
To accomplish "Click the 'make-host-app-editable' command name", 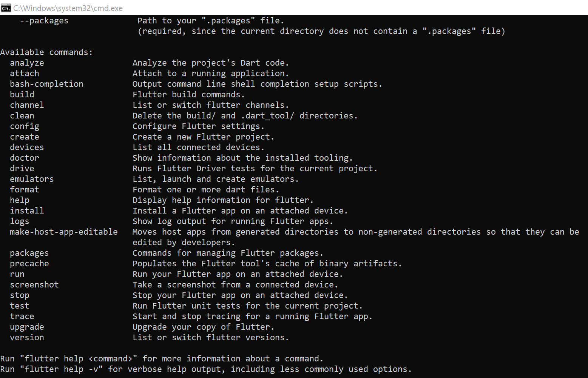I will click(x=64, y=232).
